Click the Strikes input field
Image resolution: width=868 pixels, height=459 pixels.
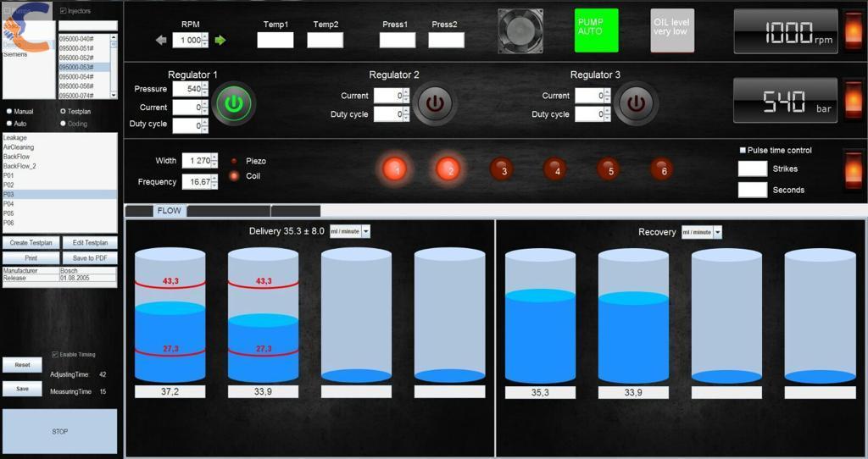coord(752,169)
